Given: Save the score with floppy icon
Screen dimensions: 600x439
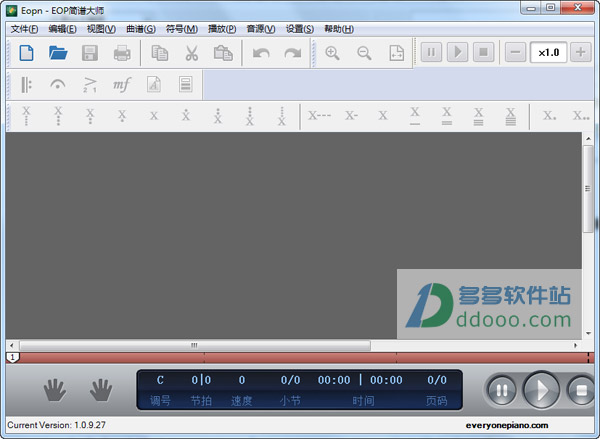Looking at the screenshot, I should click(90, 53).
